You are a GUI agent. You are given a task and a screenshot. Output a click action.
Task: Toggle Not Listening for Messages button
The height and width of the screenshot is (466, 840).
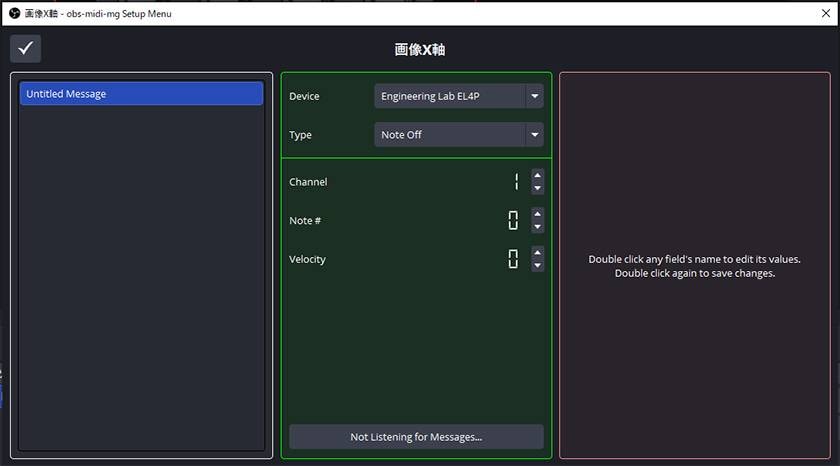pos(416,437)
